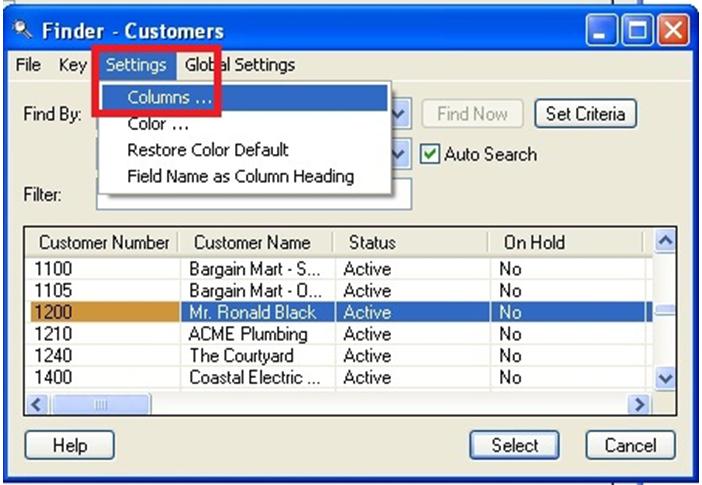702x485 pixels.
Task: Expand the Find By dropdown arrow
Action: coord(400,114)
